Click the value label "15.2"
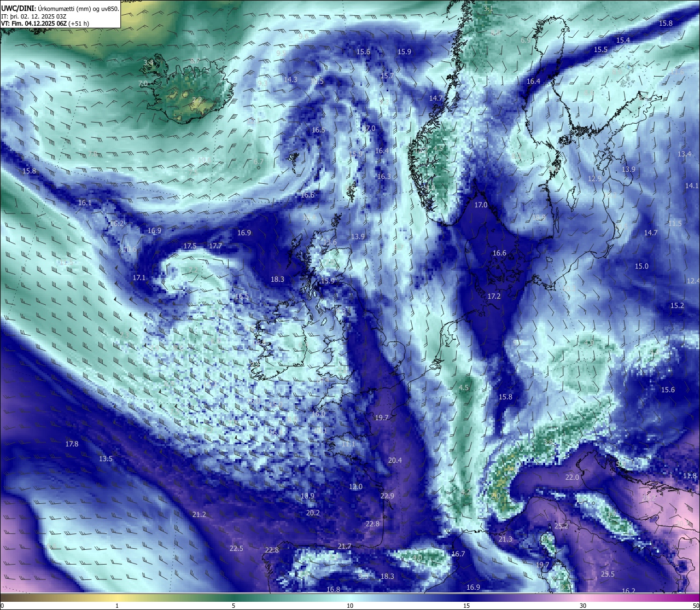This screenshot has width=700, height=610. point(677,306)
